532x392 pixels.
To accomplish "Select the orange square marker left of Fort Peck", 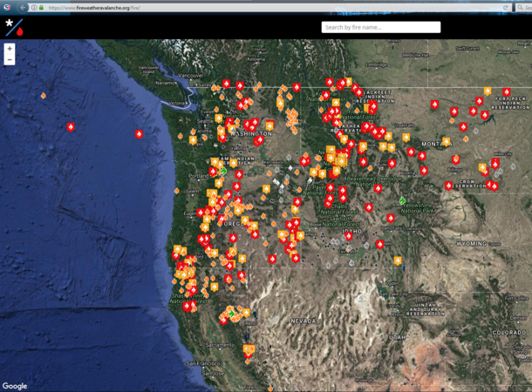I will click(488, 91).
